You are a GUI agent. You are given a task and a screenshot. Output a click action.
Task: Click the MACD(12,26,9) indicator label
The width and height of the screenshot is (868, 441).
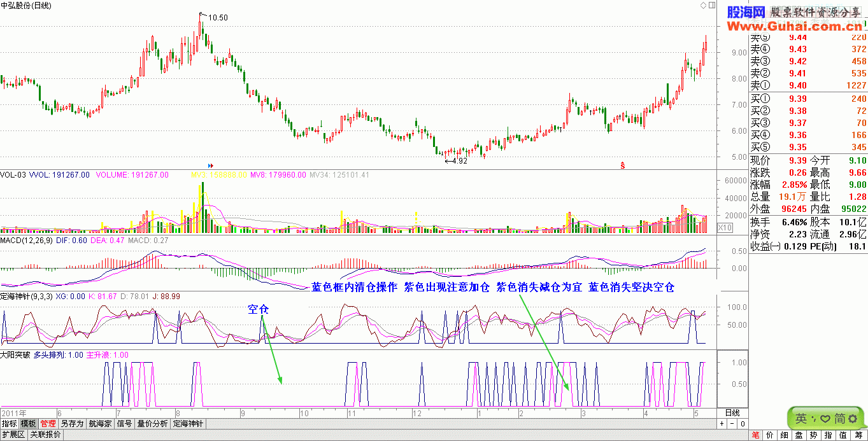click(27, 241)
